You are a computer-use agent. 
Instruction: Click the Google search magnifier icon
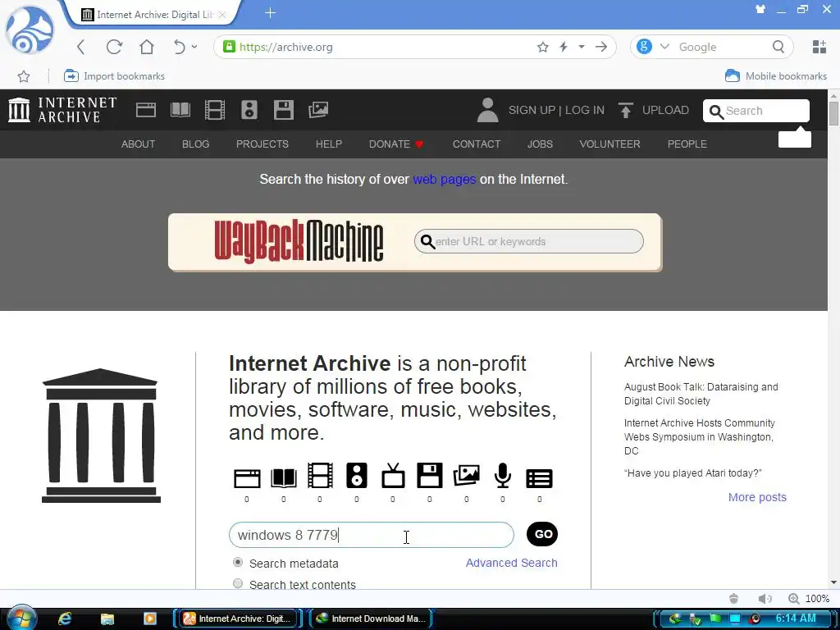(778, 47)
